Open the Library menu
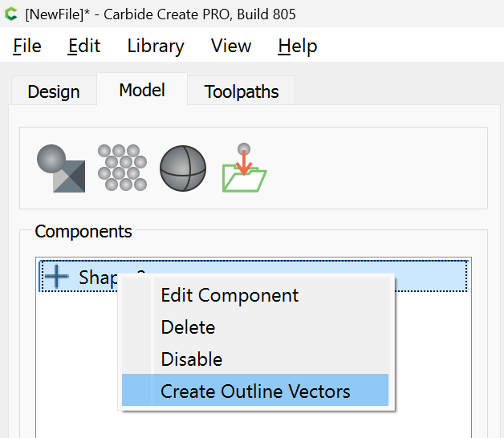504x438 pixels. (x=156, y=46)
